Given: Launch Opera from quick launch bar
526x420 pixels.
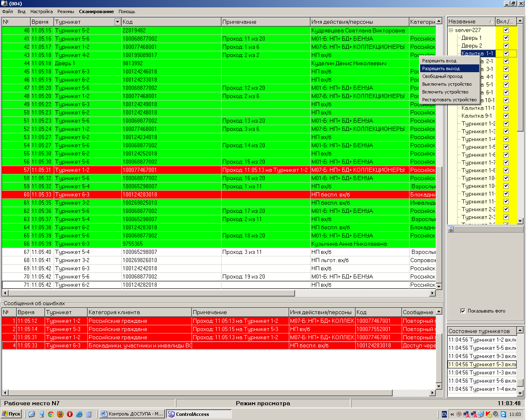Looking at the screenshot, I should coord(70,414).
